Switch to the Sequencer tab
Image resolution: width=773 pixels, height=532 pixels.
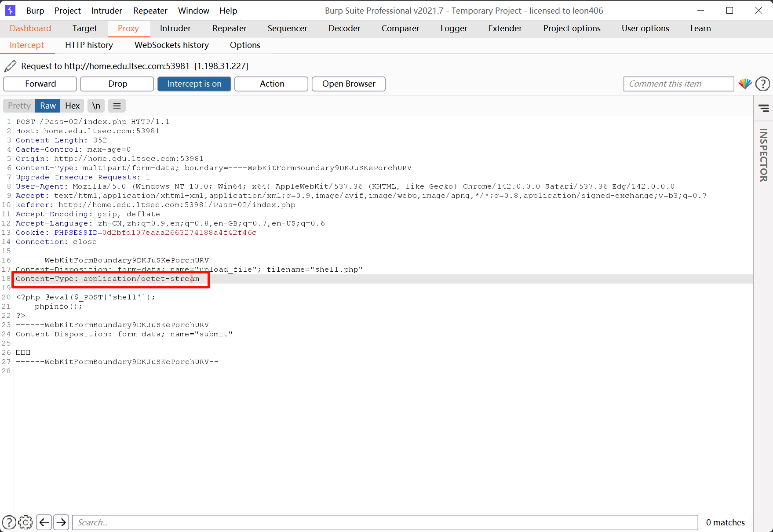[288, 28]
